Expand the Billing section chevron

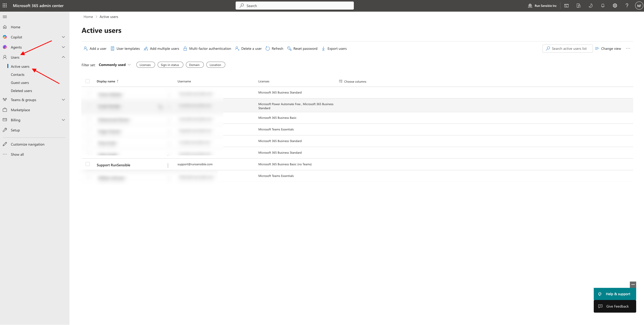pyautogui.click(x=63, y=120)
